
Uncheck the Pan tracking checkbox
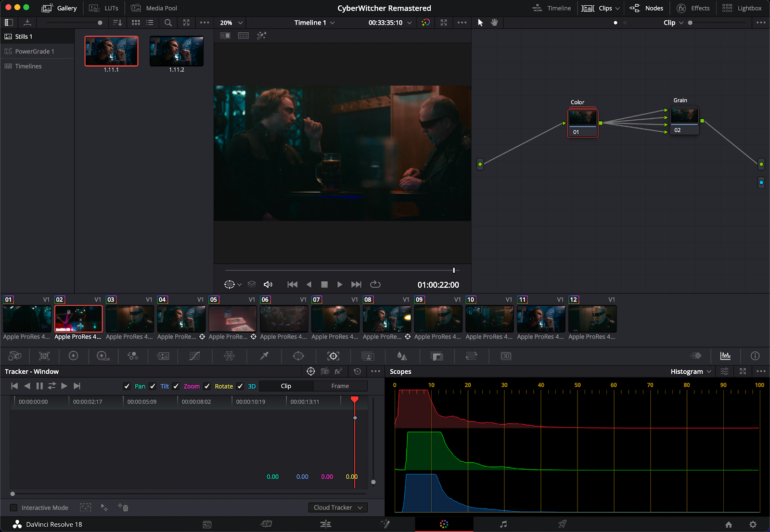127,386
